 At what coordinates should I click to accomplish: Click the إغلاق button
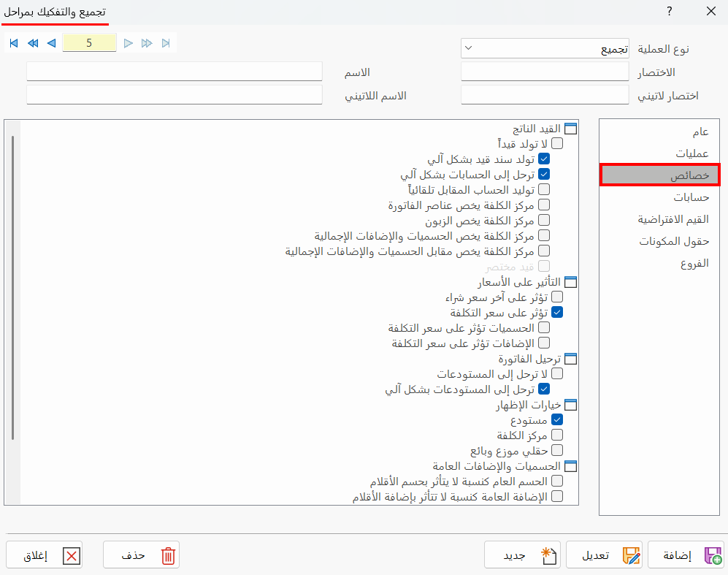(x=44, y=555)
